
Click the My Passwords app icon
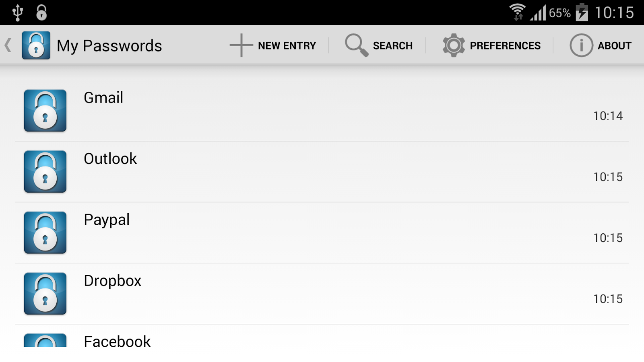[36, 45]
